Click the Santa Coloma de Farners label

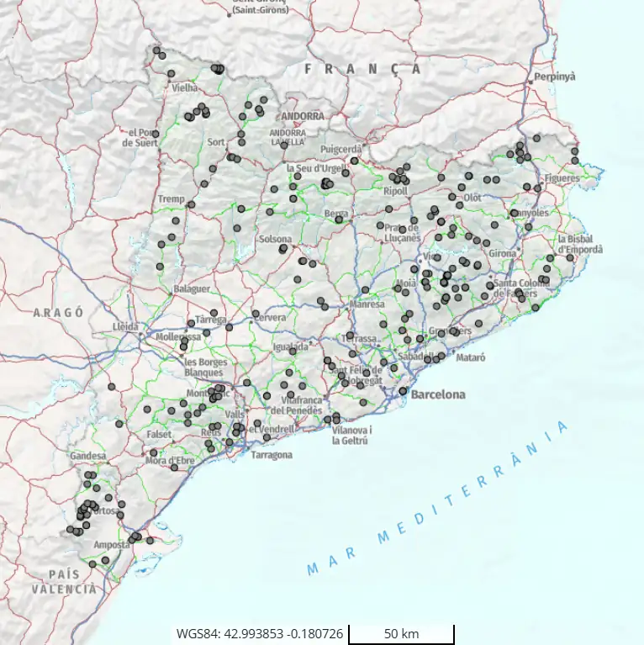(x=521, y=288)
